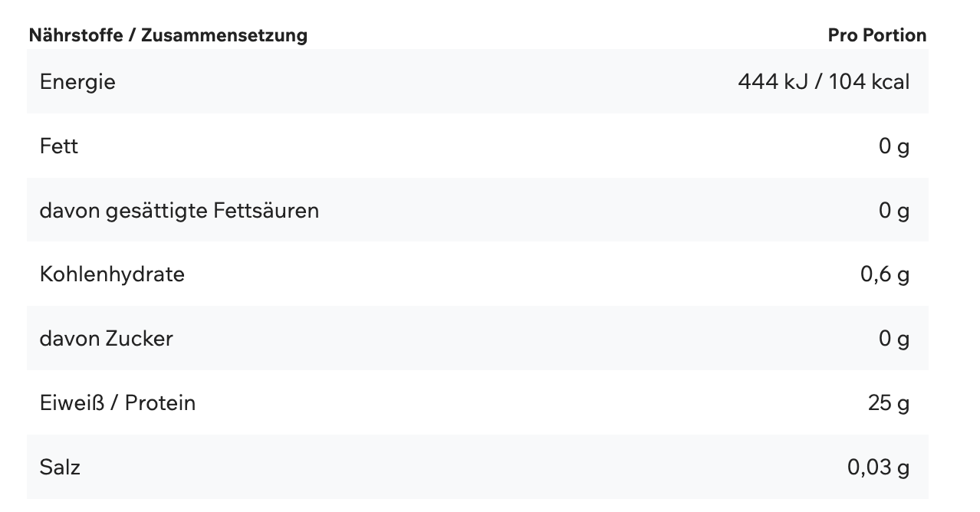This screenshot has width=980, height=512.
Task: Click the 25 g protein value
Action: [889, 403]
